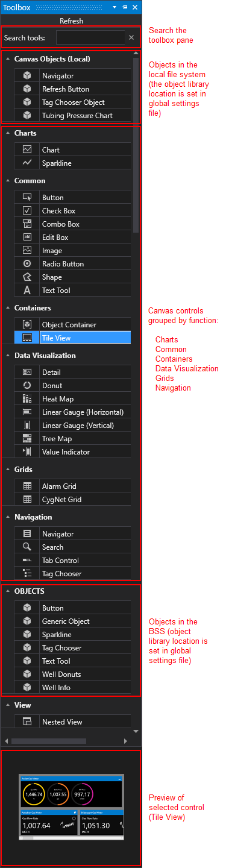Screen dimensions: 229x868
Task: Select Button in the OBJECTS list
Action: 72,608
